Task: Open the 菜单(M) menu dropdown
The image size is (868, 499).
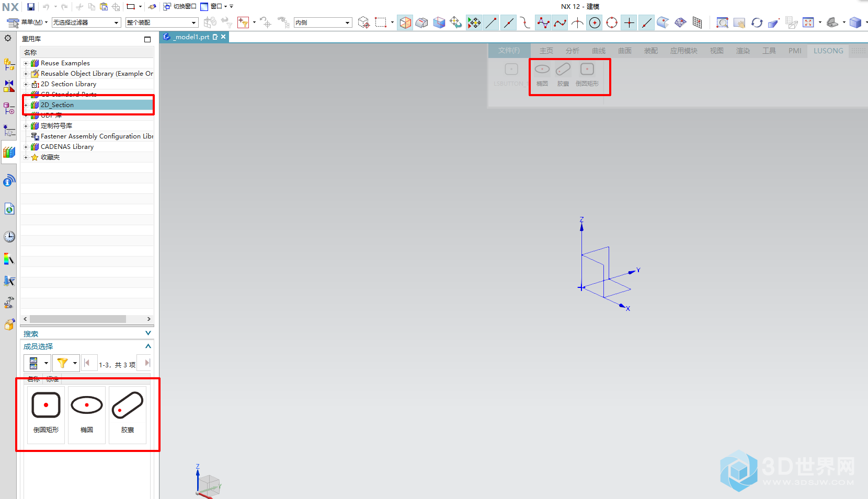Action: (x=27, y=22)
